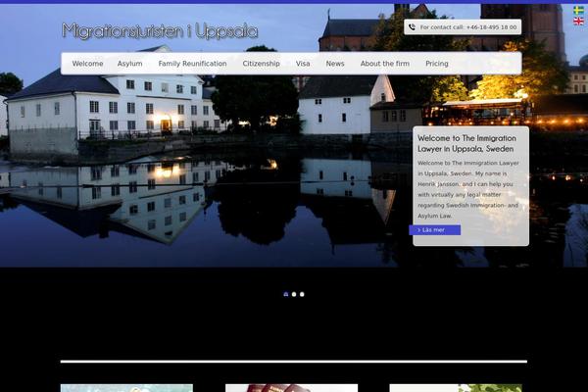Viewport: 588px width, 392px height.
Task: Select the third slider dot
Action: point(302,294)
